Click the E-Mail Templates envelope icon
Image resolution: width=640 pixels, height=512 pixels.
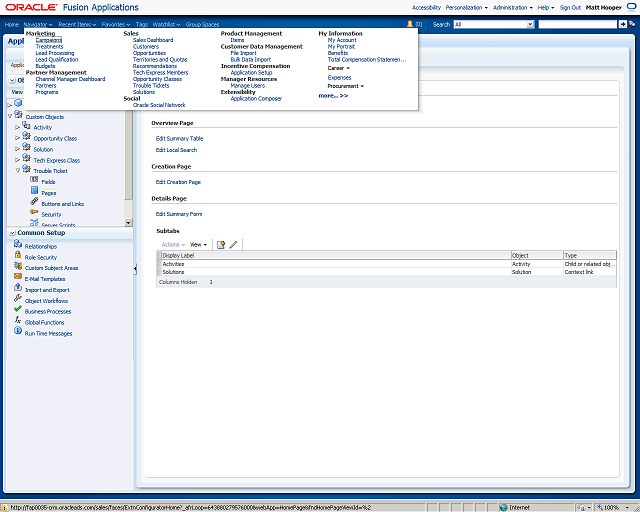pyautogui.click(x=18, y=276)
